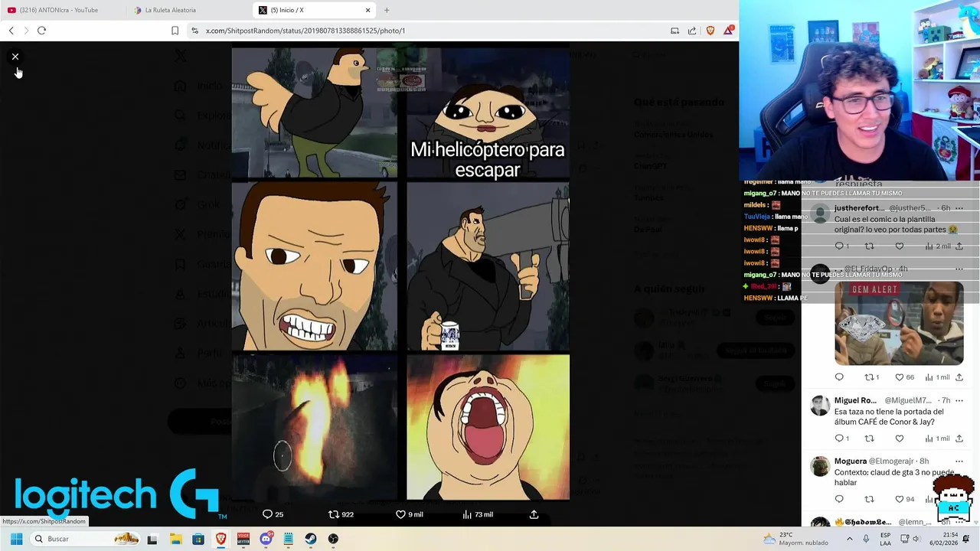Open File Explorer from the taskbar
Image resolution: width=980 pixels, height=551 pixels.
point(175,539)
